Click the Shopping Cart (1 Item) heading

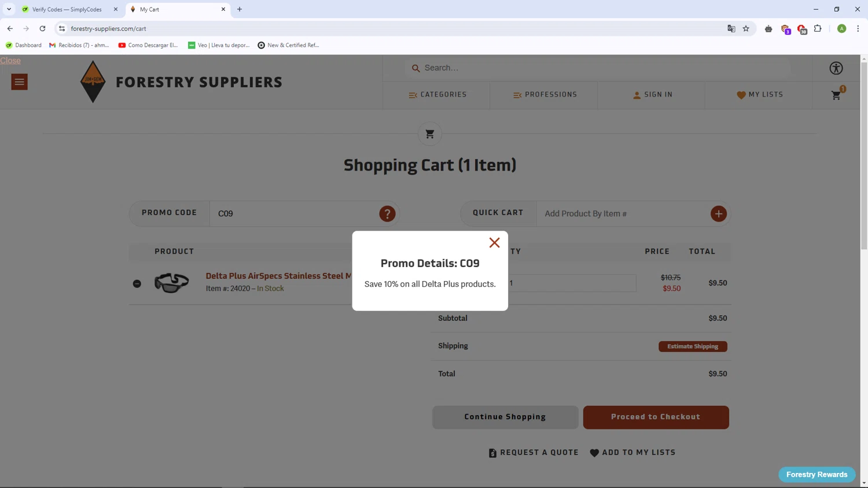tap(429, 165)
